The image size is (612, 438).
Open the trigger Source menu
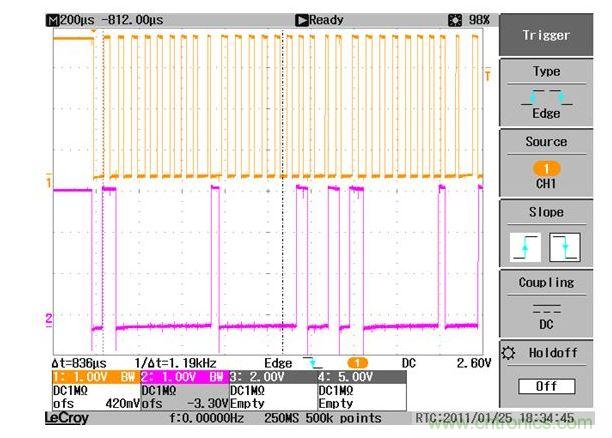tap(546, 142)
